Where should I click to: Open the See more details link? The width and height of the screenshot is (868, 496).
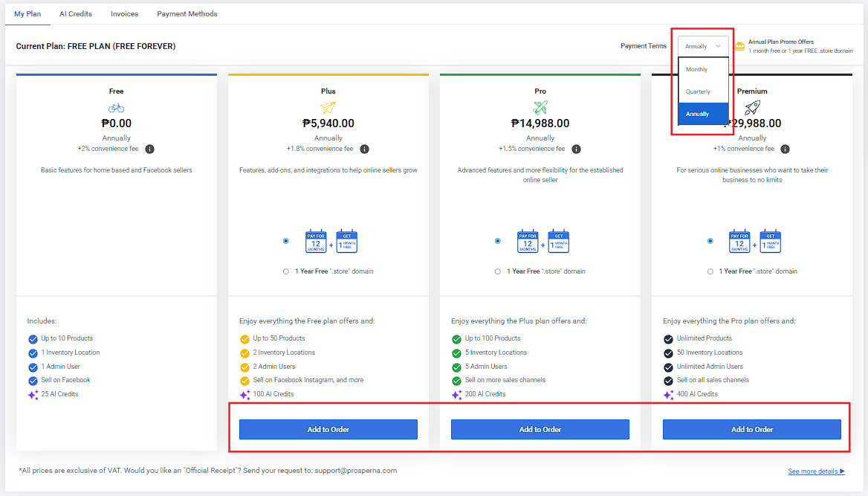[x=816, y=471]
